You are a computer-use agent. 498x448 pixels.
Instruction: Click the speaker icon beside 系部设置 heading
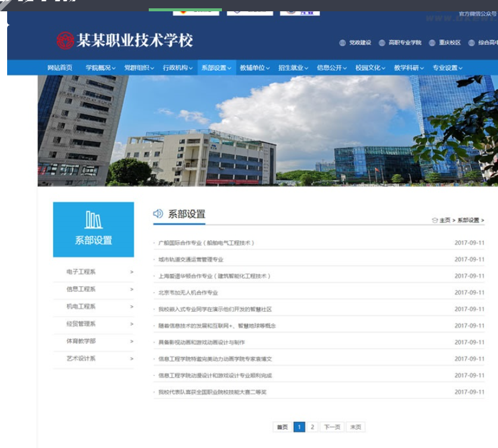pos(157,214)
